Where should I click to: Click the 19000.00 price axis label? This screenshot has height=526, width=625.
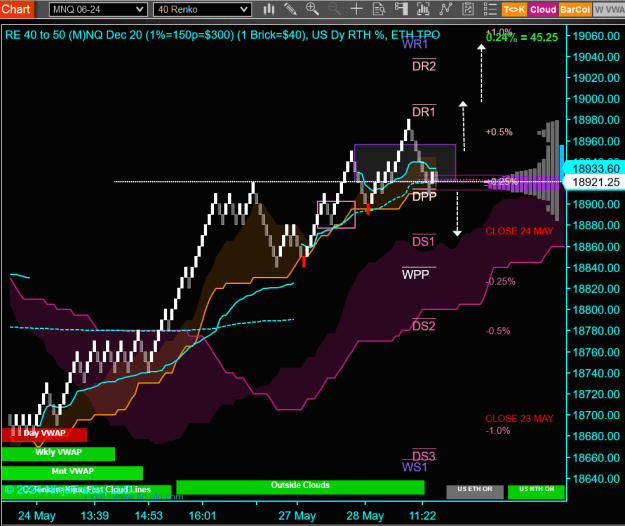pyautogui.click(x=596, y=99)
